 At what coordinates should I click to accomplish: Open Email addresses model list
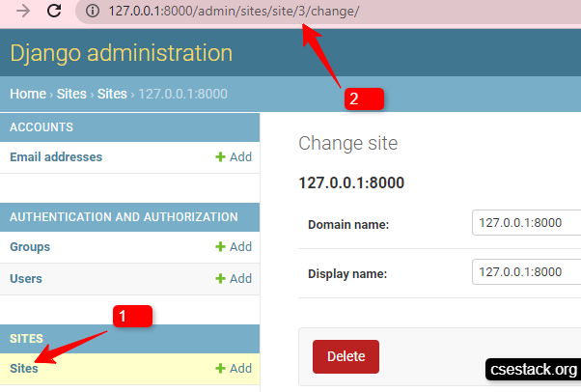coord(56,156)
